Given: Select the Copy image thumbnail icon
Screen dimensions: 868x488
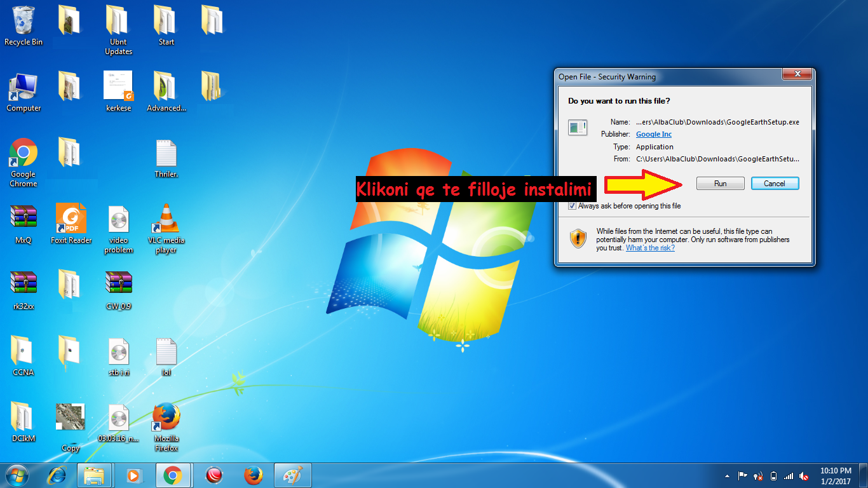Looking at the screenshot, I should click(x=71, y=427).
